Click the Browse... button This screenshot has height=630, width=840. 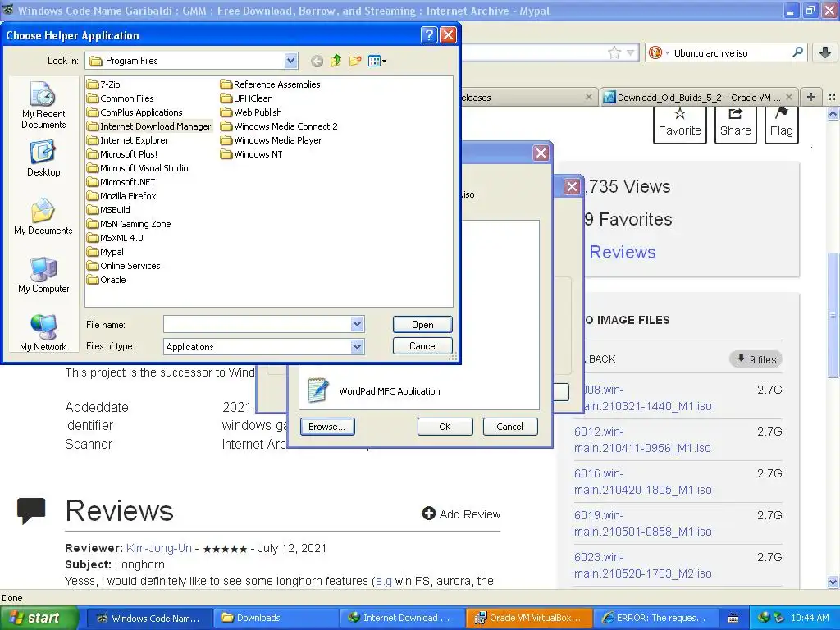click(326, 427)
